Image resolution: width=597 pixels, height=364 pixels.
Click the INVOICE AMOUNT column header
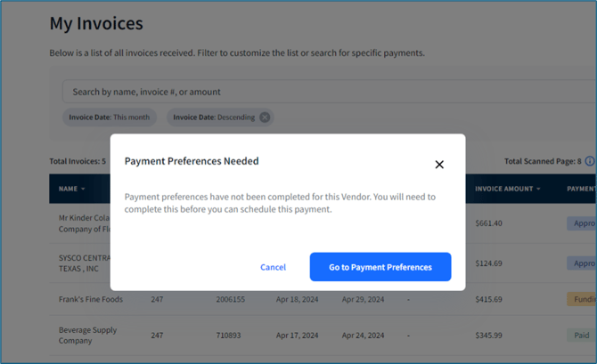(x=503, y=189)
